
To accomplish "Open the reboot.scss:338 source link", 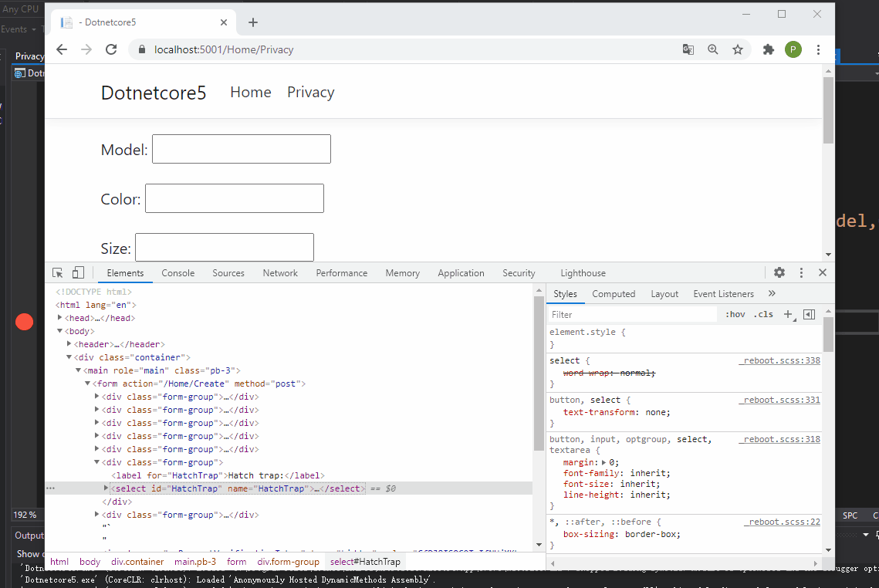I will 779,360.
